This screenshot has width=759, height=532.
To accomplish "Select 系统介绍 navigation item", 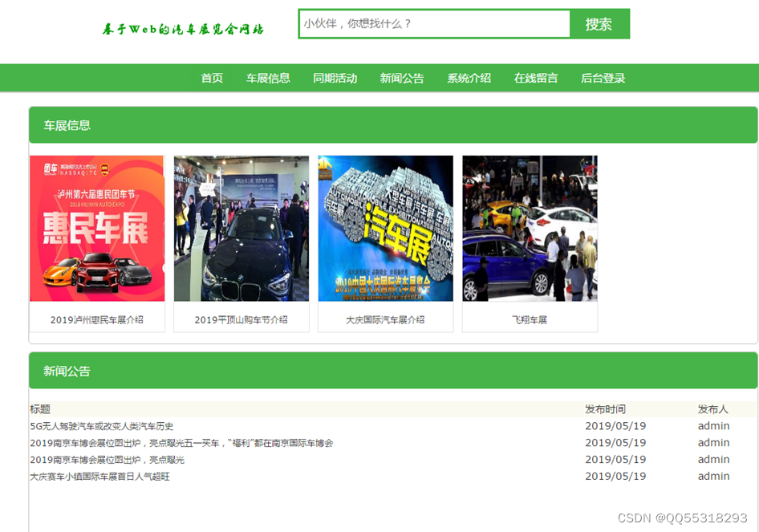I will pyautogui.click(x=469, y=78).
